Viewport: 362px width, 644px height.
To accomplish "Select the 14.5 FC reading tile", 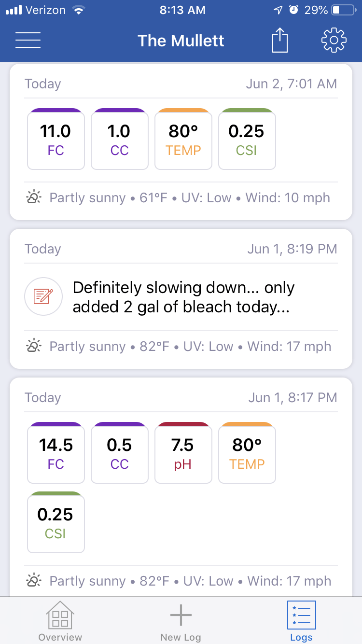I will click(x=56, y=453).
